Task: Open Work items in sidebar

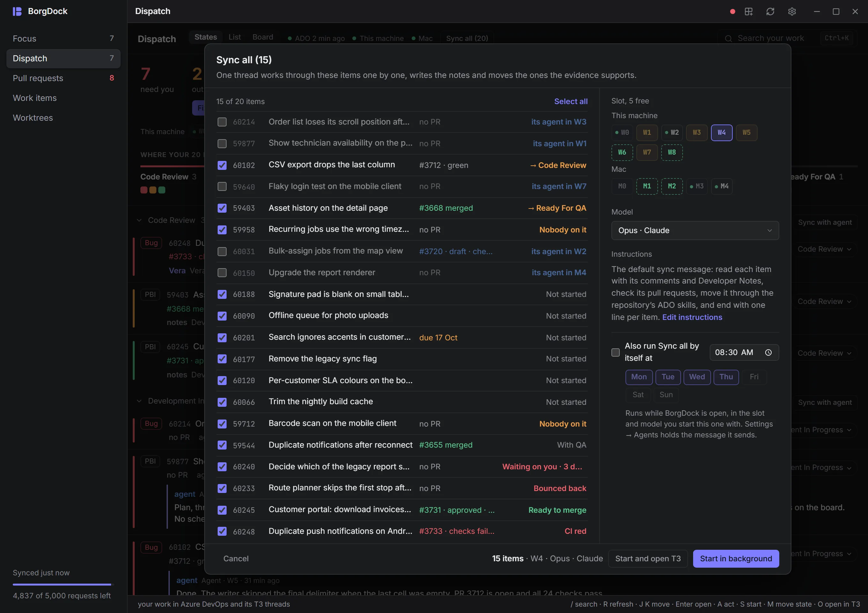Action: click(63, 98)
